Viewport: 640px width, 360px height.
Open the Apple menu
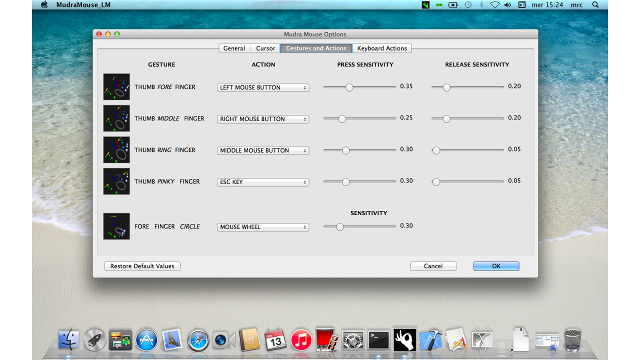tap(44, 5)
